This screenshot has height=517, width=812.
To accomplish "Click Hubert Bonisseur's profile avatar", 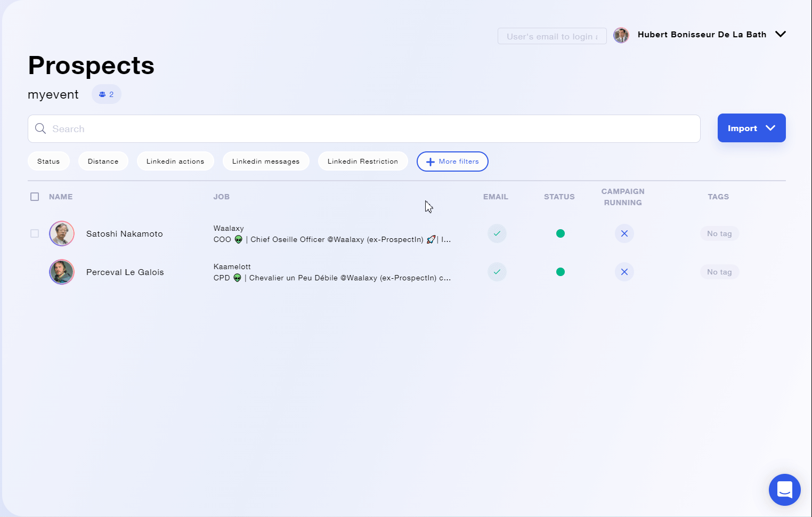I will [621, 35].
